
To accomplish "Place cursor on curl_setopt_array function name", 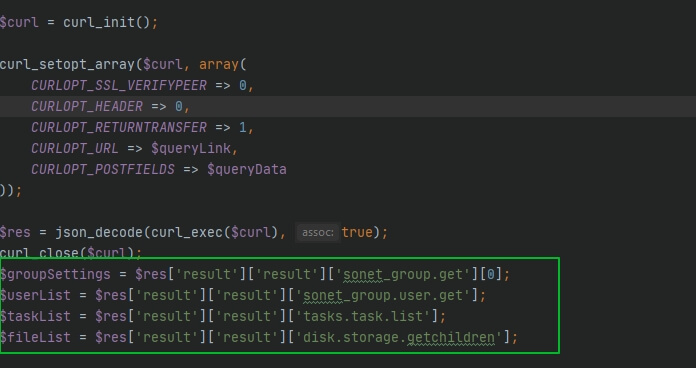I will (x=67, y=64).
